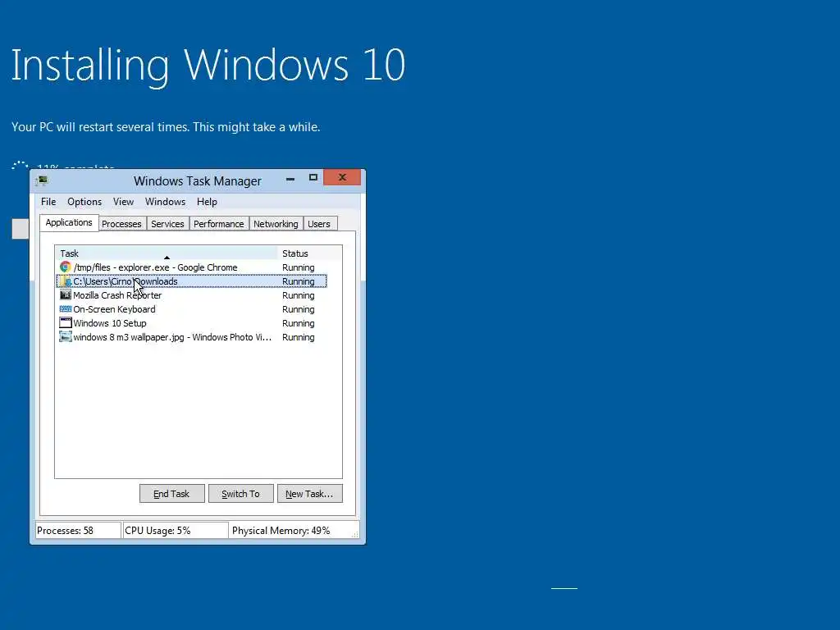Close the Windows Task Manager window
Screen dimensions: 840x630
342,177
